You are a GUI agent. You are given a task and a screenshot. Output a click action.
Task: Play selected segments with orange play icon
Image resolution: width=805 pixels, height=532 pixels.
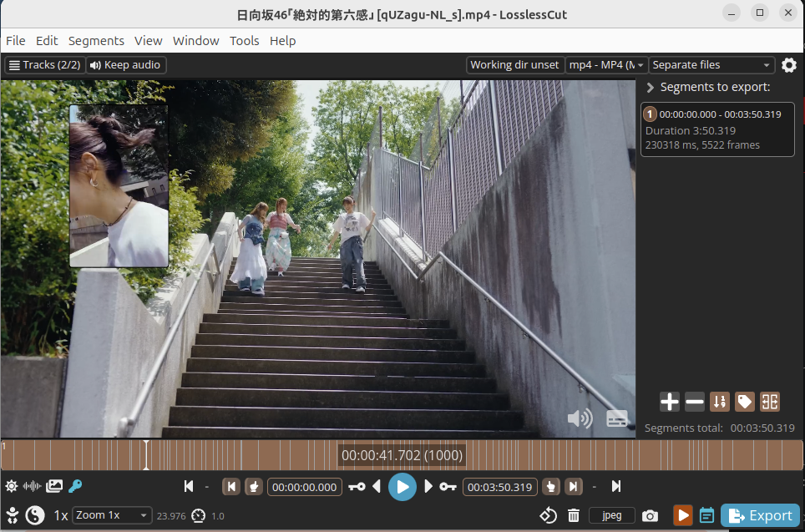[683, 515]
